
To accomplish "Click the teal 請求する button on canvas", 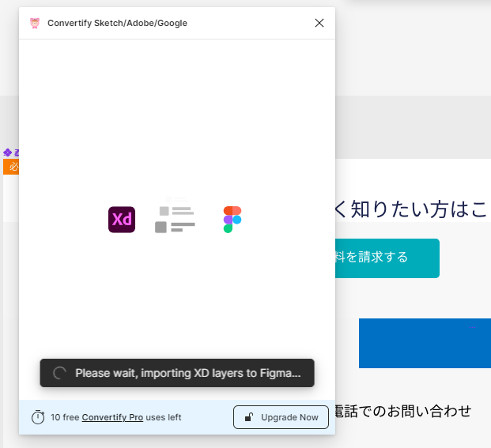I will [387, 258].
